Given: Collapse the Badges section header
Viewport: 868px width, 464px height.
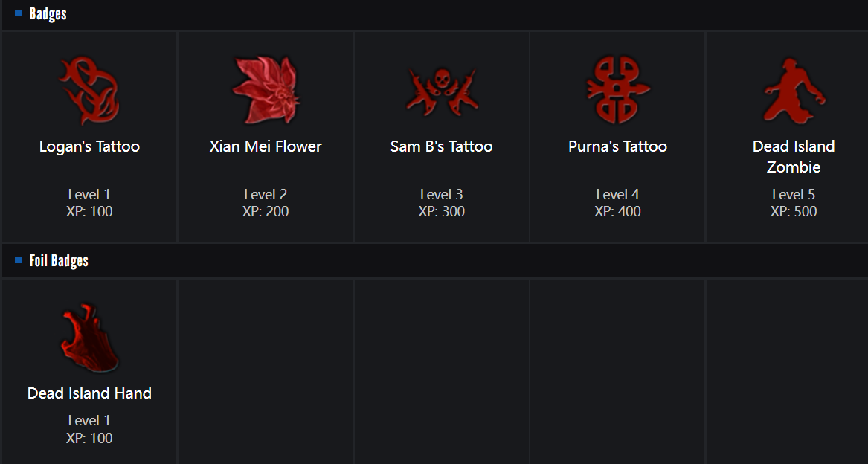Looking at the screenshot, I should (x=48, y=13).
